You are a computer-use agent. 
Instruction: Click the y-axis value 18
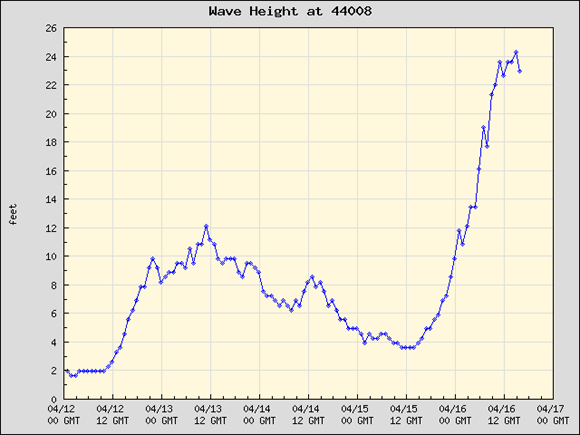pos(51,142)
